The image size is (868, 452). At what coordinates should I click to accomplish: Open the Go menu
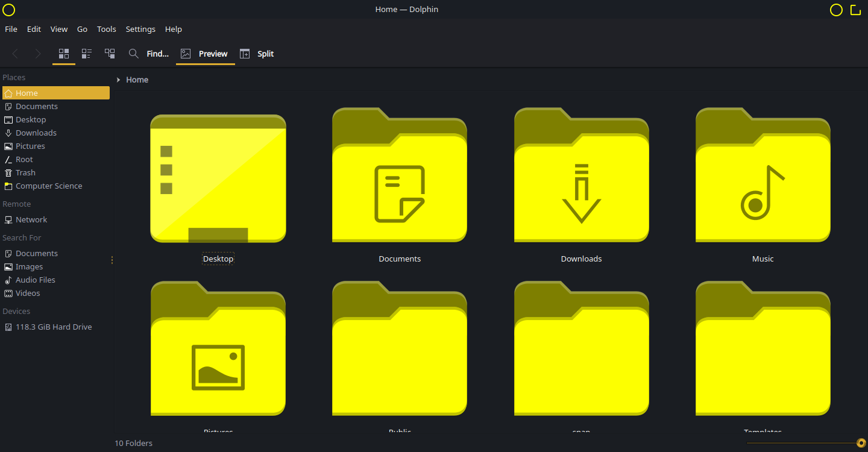tap(82, 29)
